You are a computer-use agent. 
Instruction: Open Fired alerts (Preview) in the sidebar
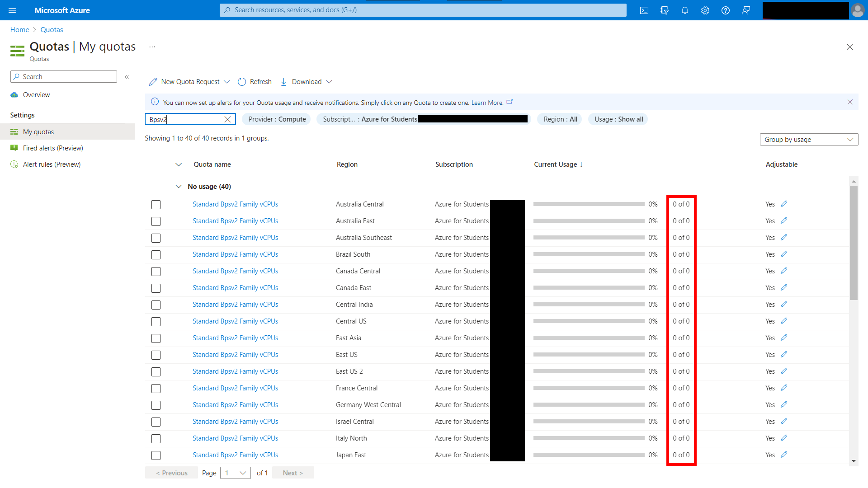(53, 148)
